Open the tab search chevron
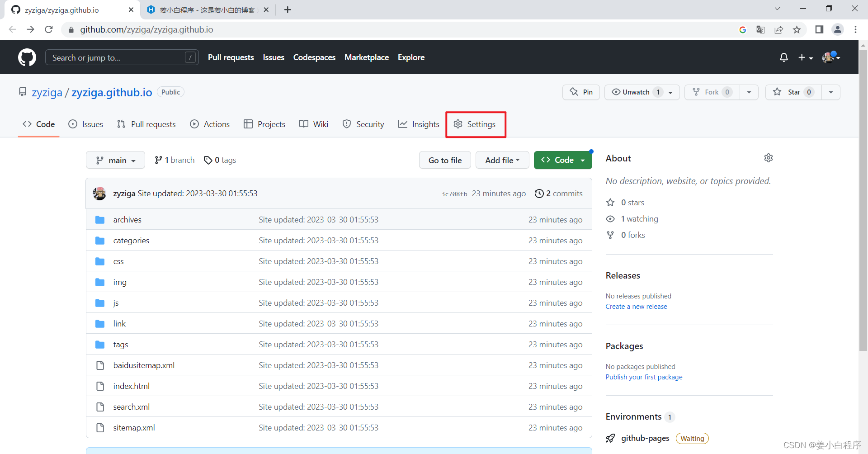Image resolution: width=868 pixels, height=454 pixels. [x=777, y=9]
